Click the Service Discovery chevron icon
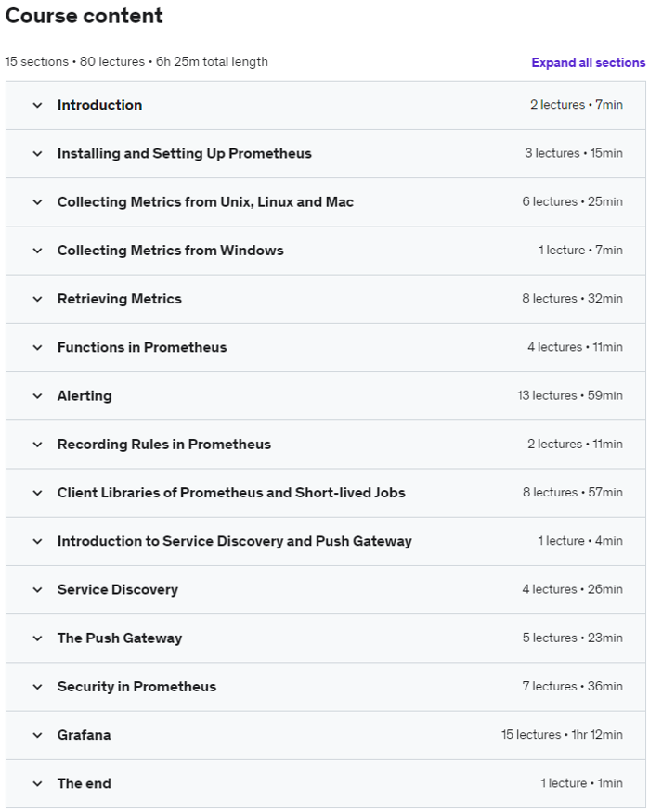Image resolution: width=650 pixels, height=812 pixels. pyautogui.click(x=37, y=590)
